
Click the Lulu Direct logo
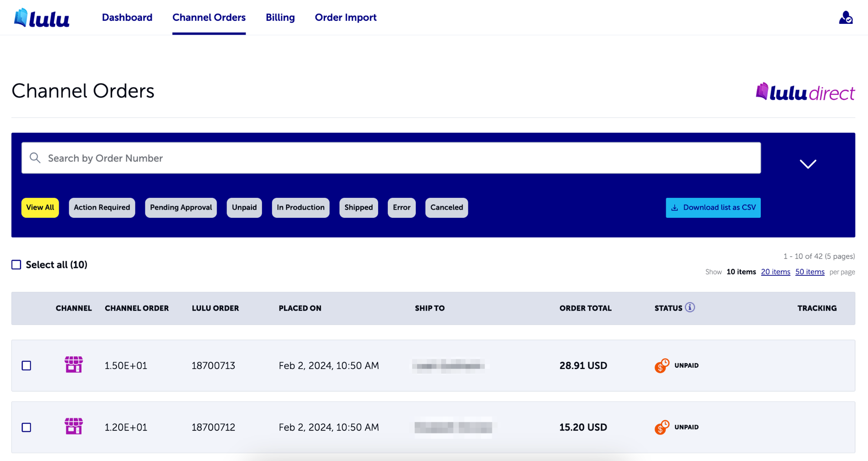point(805,92)
